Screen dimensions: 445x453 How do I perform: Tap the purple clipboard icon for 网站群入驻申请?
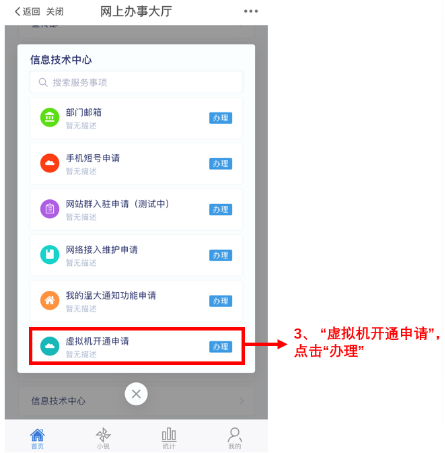50,209
